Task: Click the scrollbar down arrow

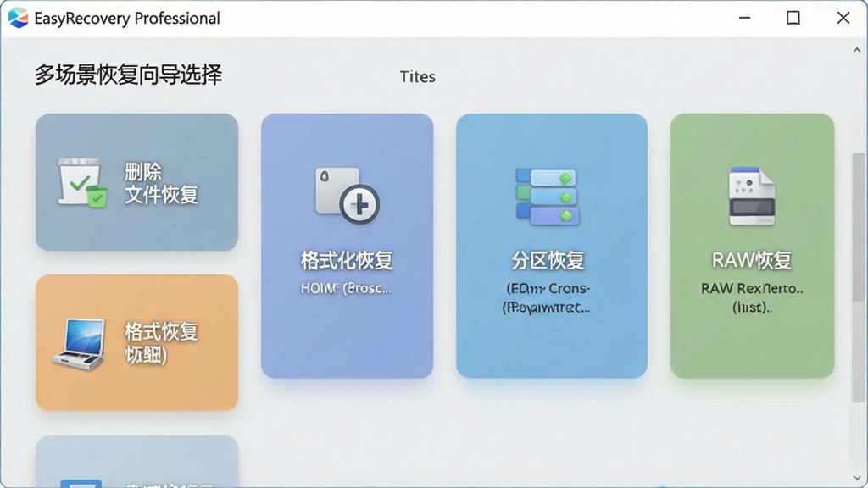Action: pyautogui.click(x=857, y=478)
